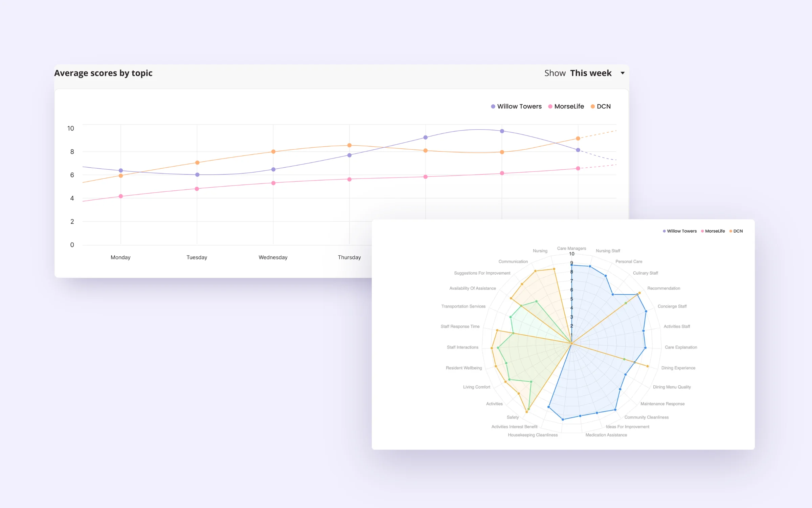This screenshot has width=812, height=508.
Task: Click 'Recommendation' radar axis label
Action: 663,288
